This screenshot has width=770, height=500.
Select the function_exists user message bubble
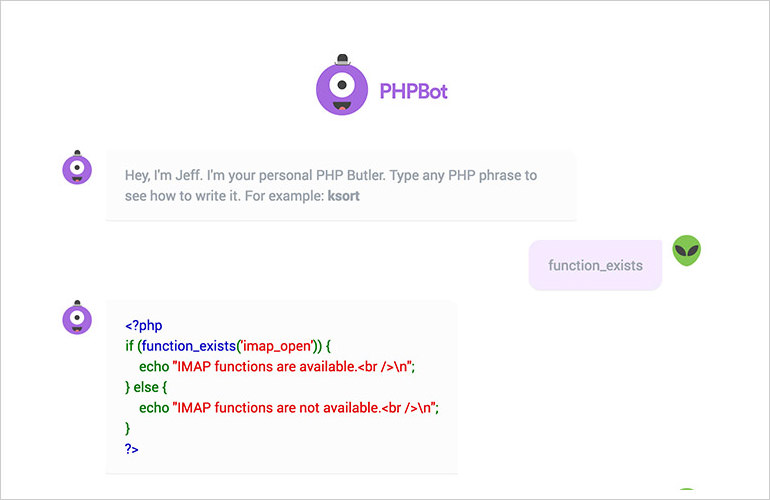pyautogui.click(x=595, y=266)
